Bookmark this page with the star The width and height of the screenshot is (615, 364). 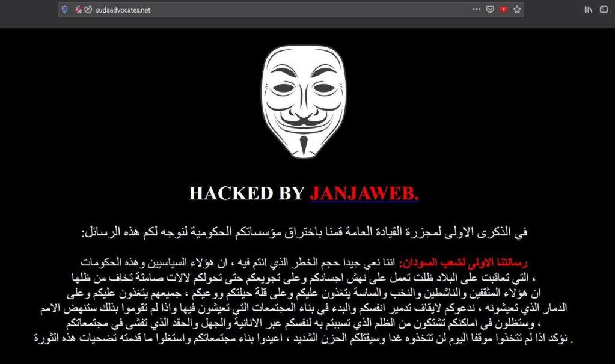point(517,10)
